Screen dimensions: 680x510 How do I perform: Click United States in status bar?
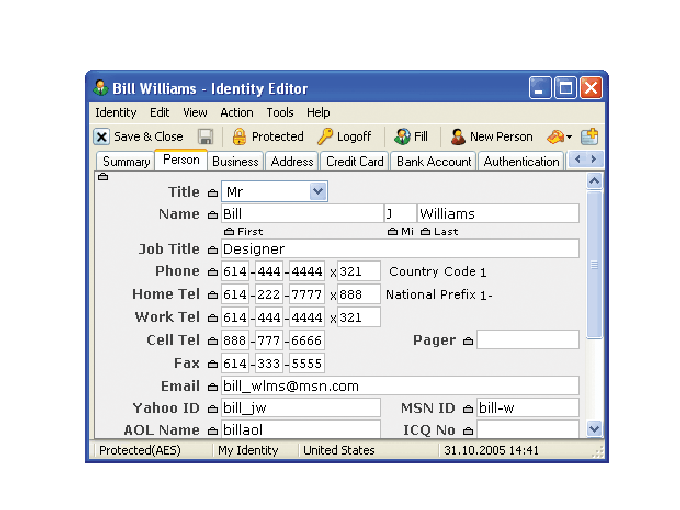pos(339,451)
